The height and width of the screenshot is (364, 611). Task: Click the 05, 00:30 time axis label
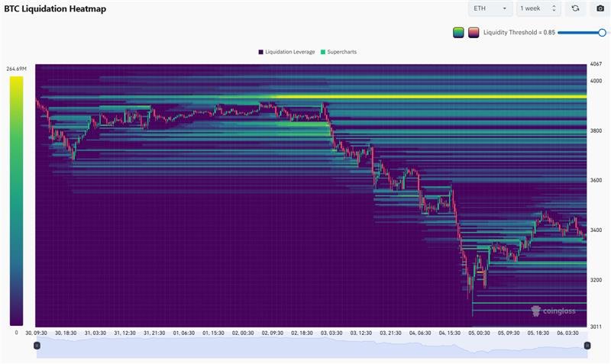click(x=480, y=333)
